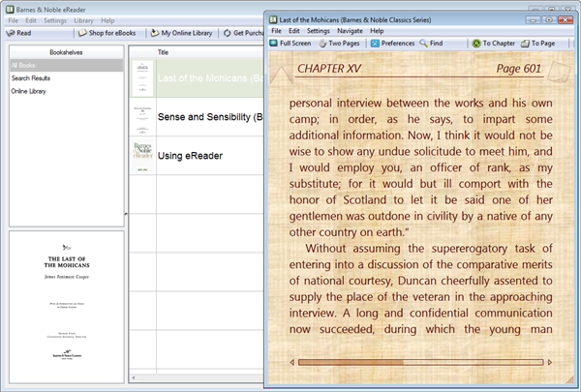Click the To Page button
581x392 pixels.
[x=538, y=44]
